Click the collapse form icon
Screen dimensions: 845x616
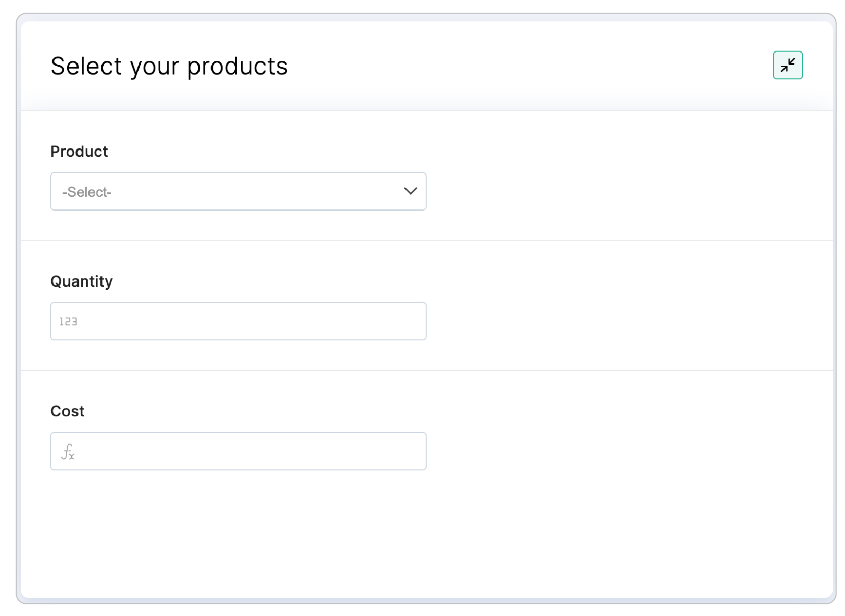click(x=787, y=65)
